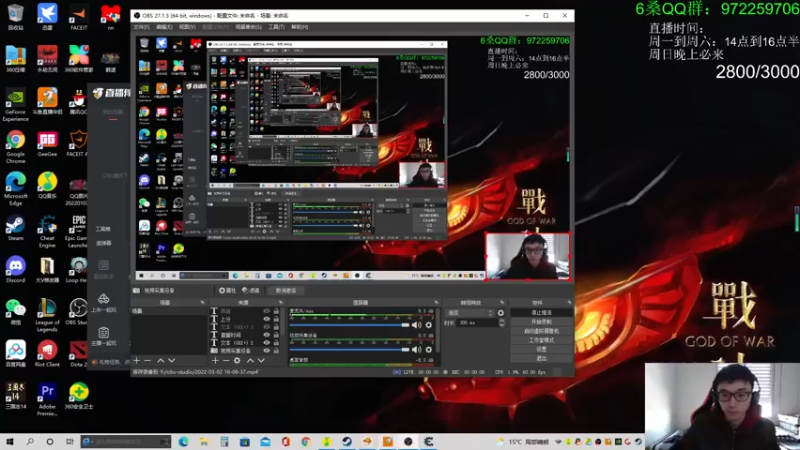Open the scene transition type dropdown in OBS

point(470,313)
